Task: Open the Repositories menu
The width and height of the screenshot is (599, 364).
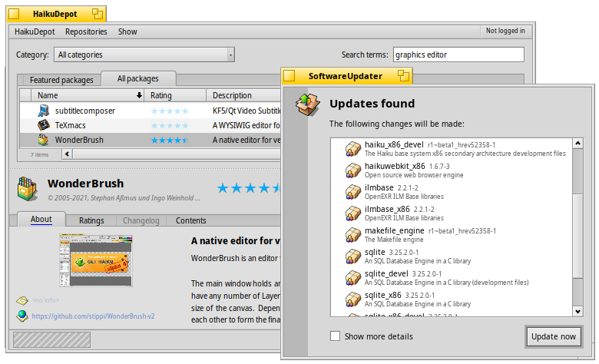Action: coord(86,31)
